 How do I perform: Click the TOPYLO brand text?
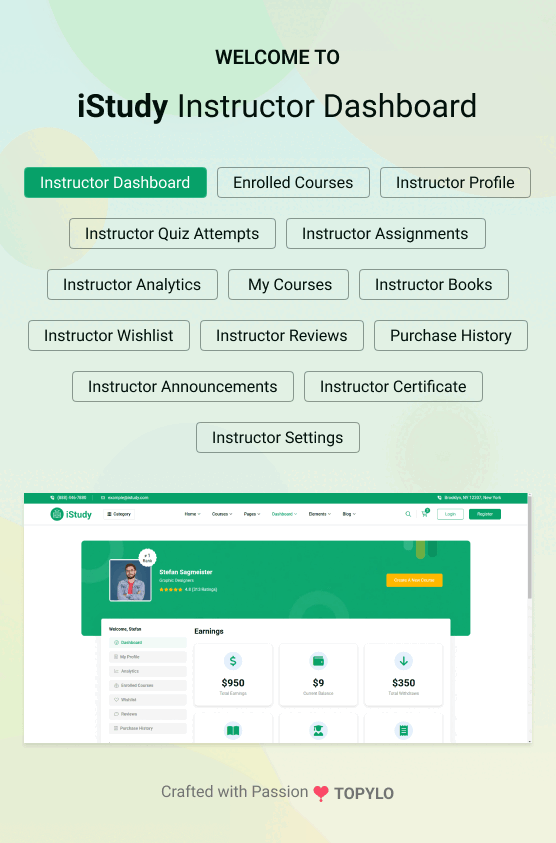click(364, 794)
